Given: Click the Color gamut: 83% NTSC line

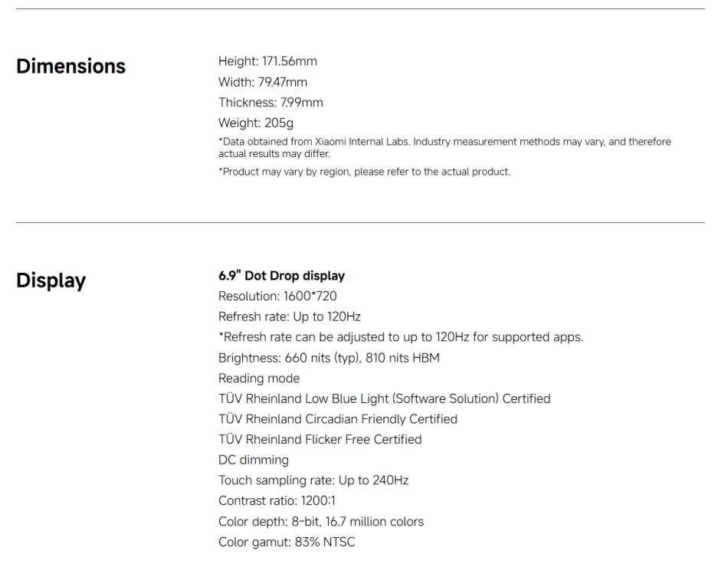Looking at the screenshot, I should [287, 543].
